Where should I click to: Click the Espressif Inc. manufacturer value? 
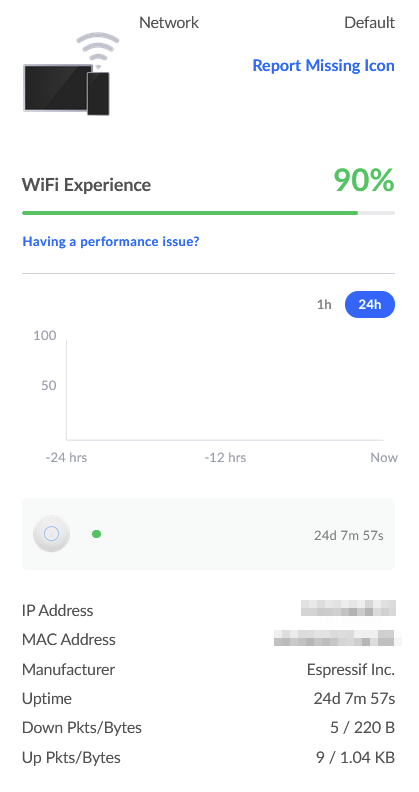350,670
